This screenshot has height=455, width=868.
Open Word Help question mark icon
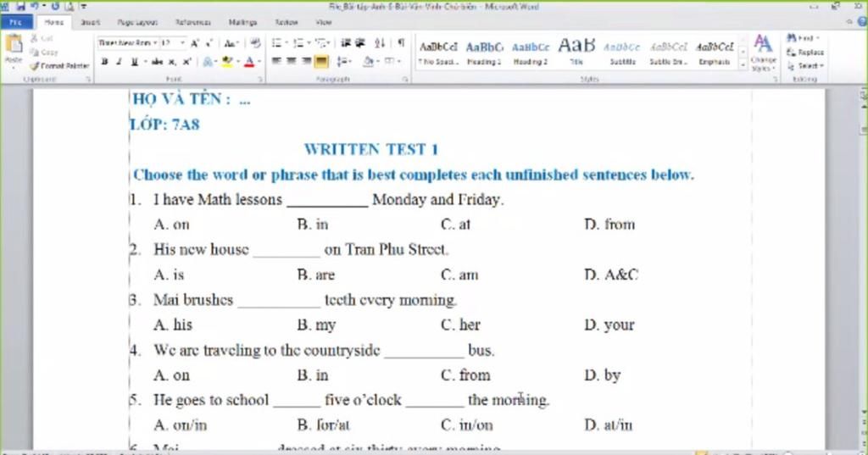tap(862, 22)
